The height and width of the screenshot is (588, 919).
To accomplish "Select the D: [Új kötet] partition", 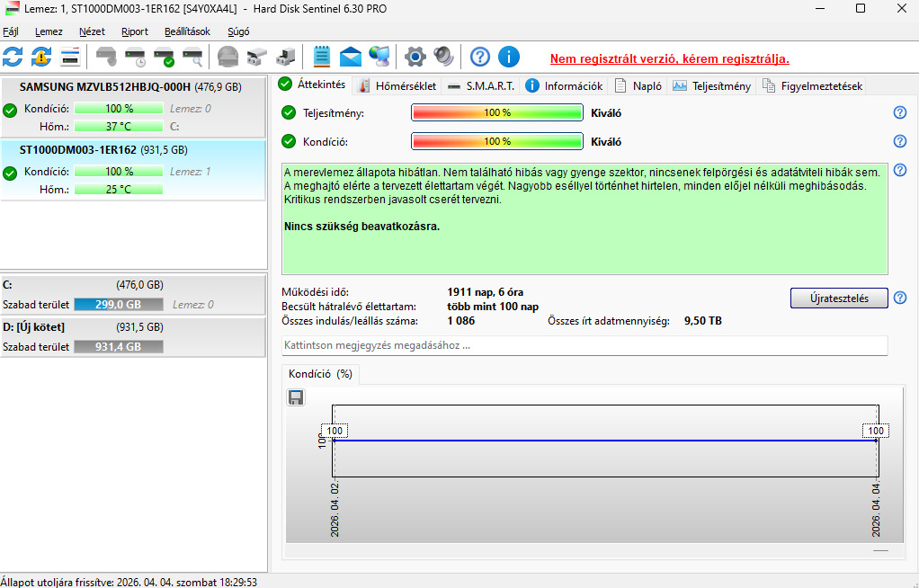I will 133,336.
